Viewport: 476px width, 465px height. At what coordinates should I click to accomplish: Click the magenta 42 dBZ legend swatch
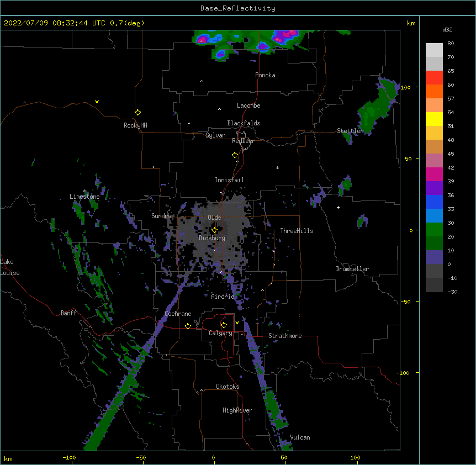coord(434,174)
